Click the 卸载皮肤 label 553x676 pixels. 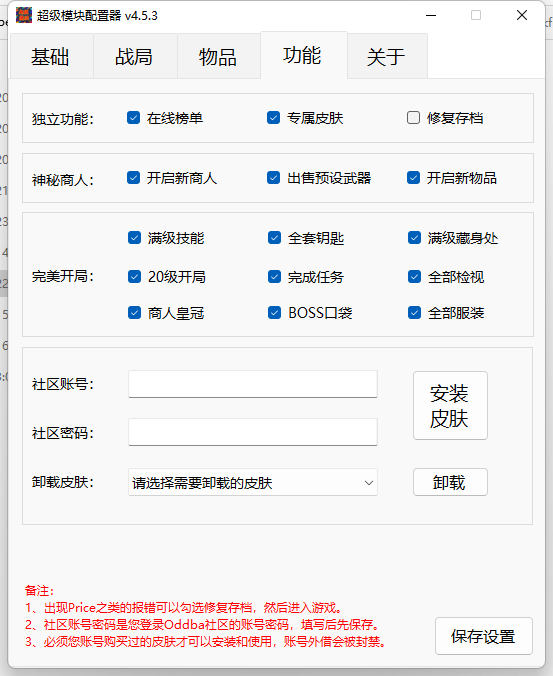(63, 482)
